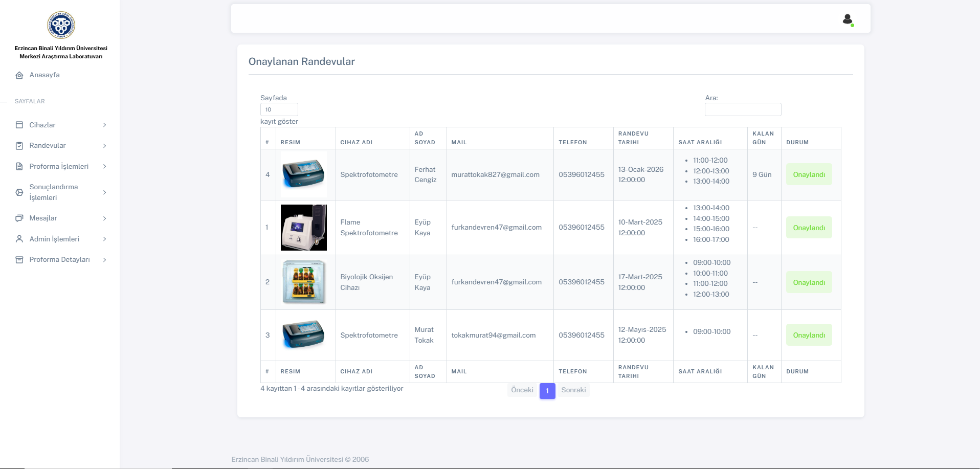
Task: Open the user profile avatar menu
Action: [848, 19]
